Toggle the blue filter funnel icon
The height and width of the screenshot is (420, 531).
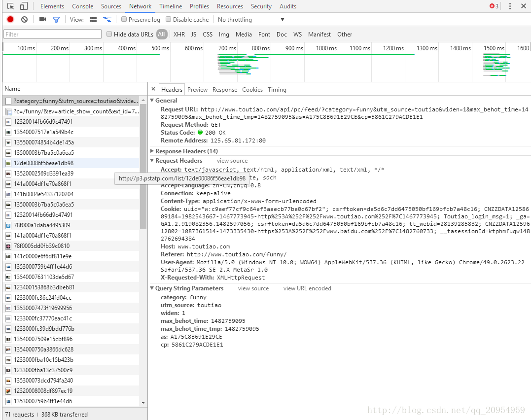click(56, 20)
